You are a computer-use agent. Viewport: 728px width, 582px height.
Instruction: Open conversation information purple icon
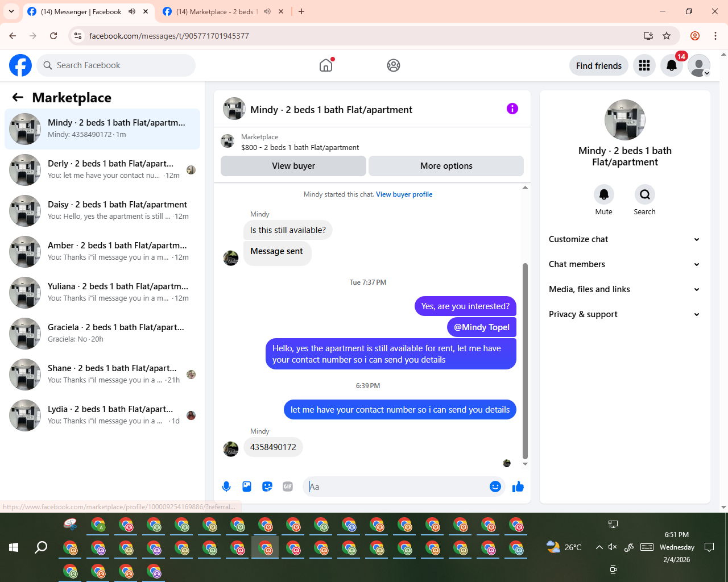click(x=512, y=109)
